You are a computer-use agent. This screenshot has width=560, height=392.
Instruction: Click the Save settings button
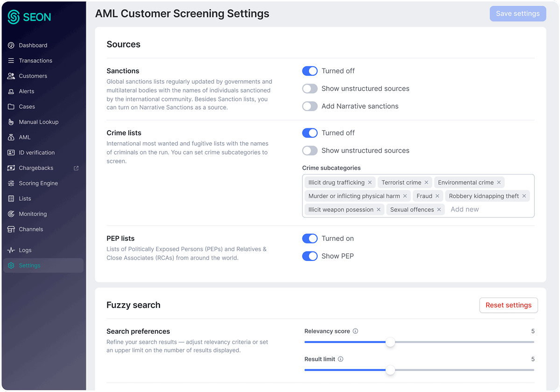(518, 14)
